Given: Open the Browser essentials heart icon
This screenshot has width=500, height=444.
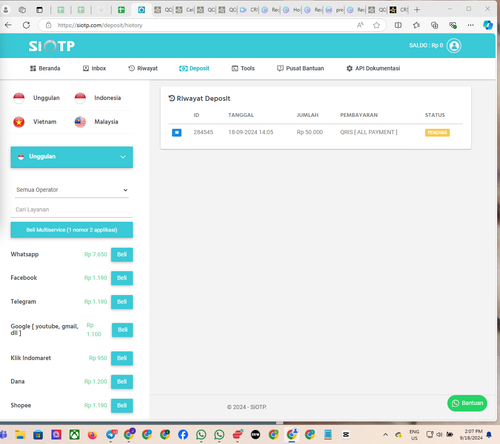Looking at the screenshot, I should tap(453, 25).
